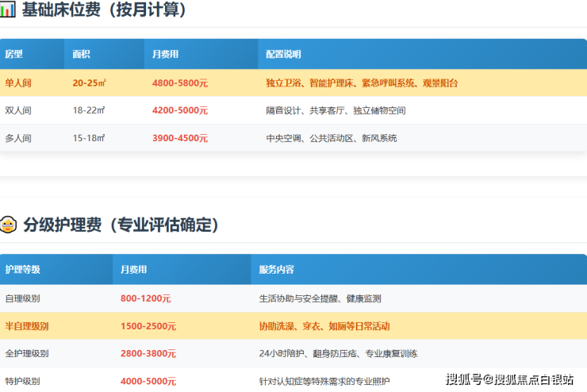
Task: Click the 2800-3800元 care fee
Action: pos(148,354)
